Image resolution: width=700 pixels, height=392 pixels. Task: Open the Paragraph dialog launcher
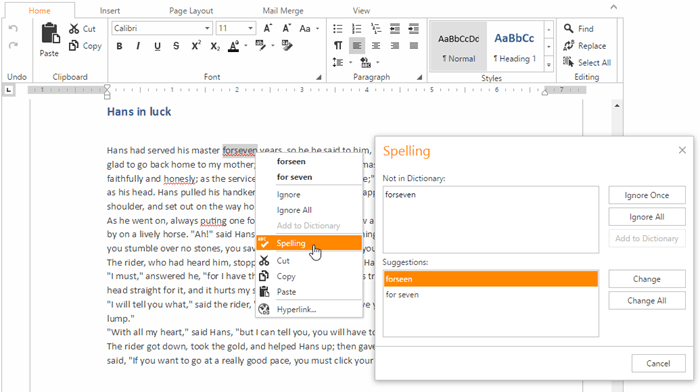(420, 77)
